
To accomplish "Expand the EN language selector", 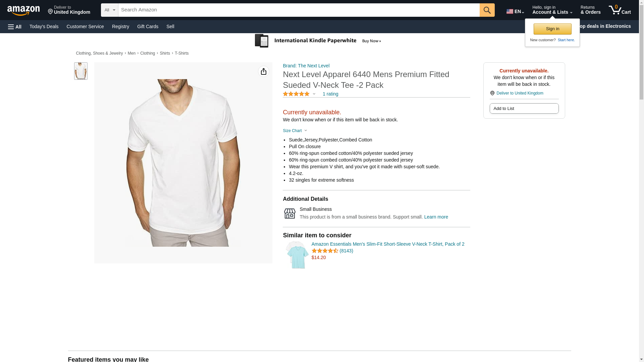I will click(x=515, y=11).
